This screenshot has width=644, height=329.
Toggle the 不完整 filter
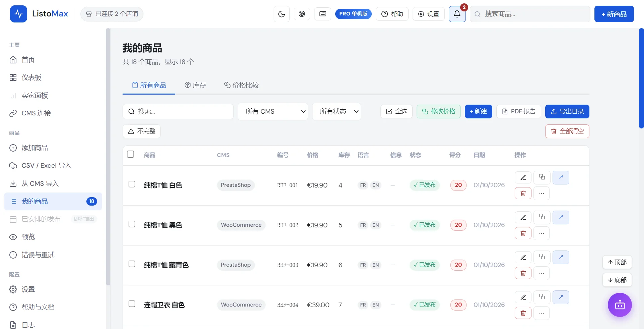tap(142, 131)
